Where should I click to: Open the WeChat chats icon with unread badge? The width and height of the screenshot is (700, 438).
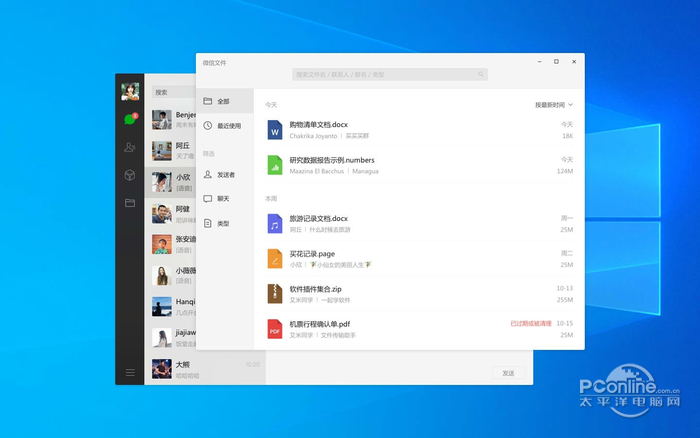129,120
